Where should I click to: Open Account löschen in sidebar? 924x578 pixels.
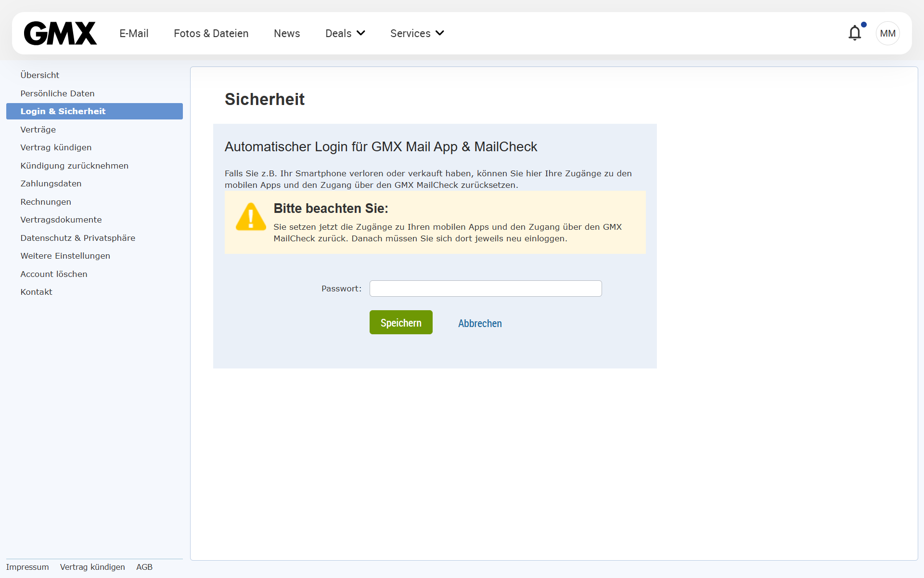54,274
